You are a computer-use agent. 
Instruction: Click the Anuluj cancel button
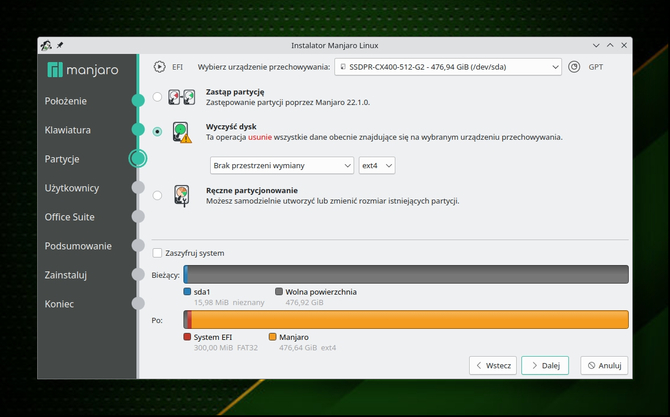604,365
